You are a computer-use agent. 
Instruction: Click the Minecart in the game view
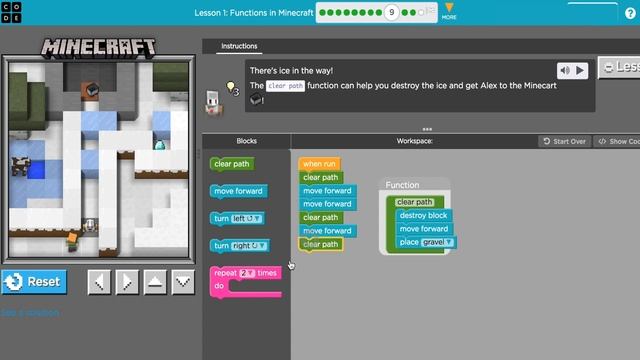92,90
